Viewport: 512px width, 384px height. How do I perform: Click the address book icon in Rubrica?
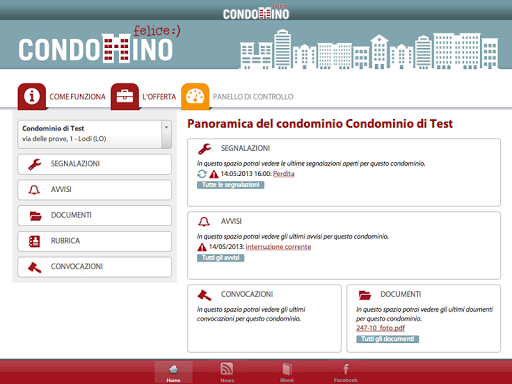(34, 241)
